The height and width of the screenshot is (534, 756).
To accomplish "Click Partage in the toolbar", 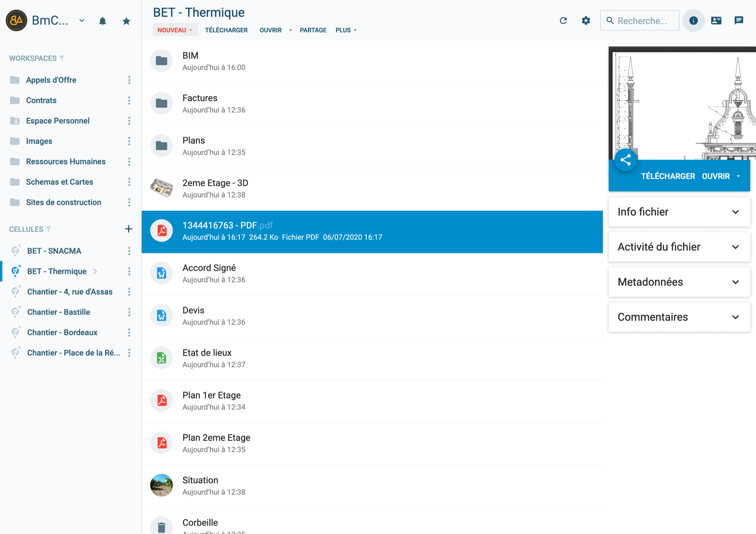I will tap(313, 30).
